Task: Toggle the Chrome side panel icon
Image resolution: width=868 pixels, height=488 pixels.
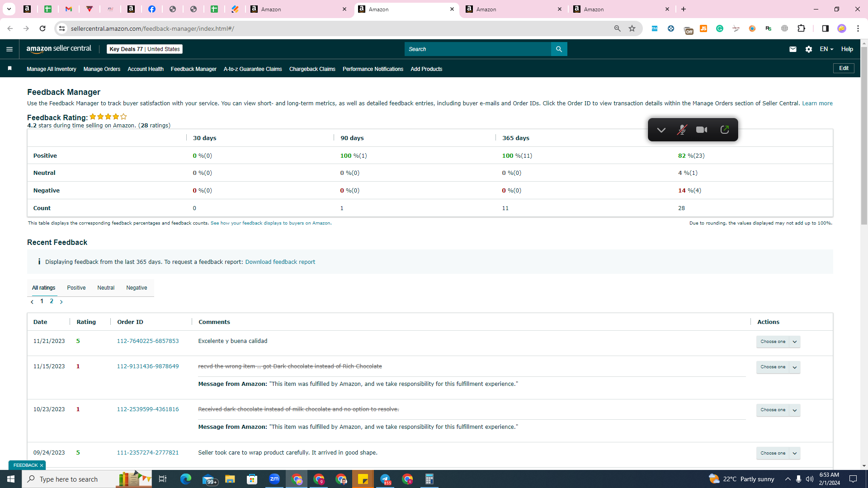Action: (x=826, y=28)
